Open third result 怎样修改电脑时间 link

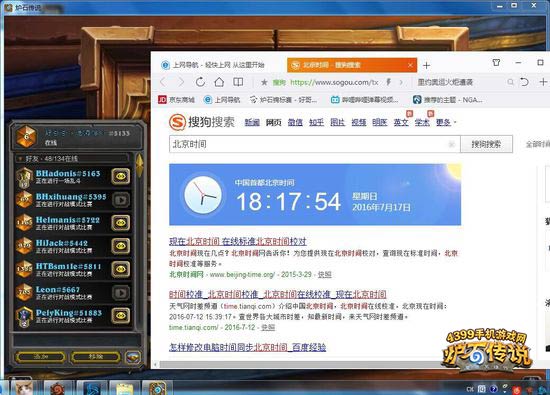coord(247,347)
